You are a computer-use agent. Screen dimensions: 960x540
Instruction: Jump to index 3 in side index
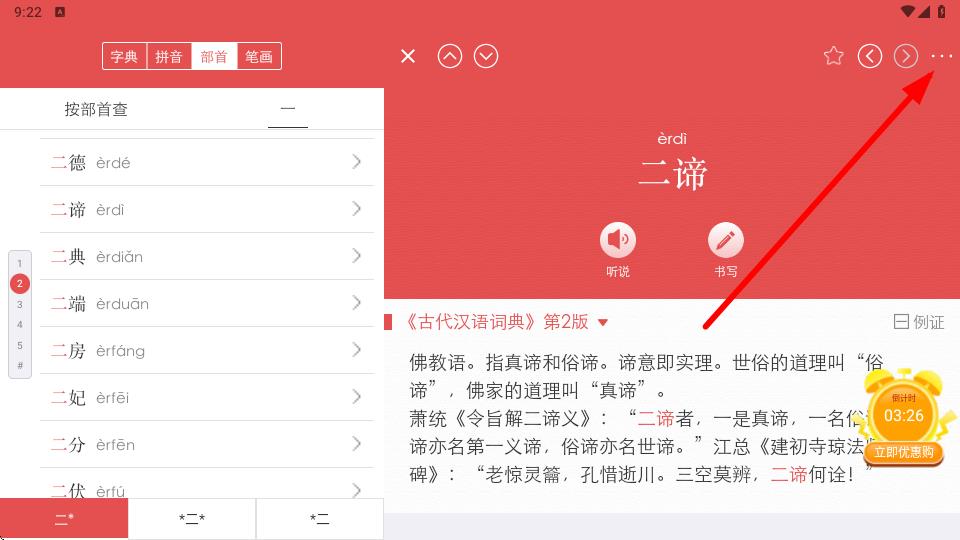[20, 304]
